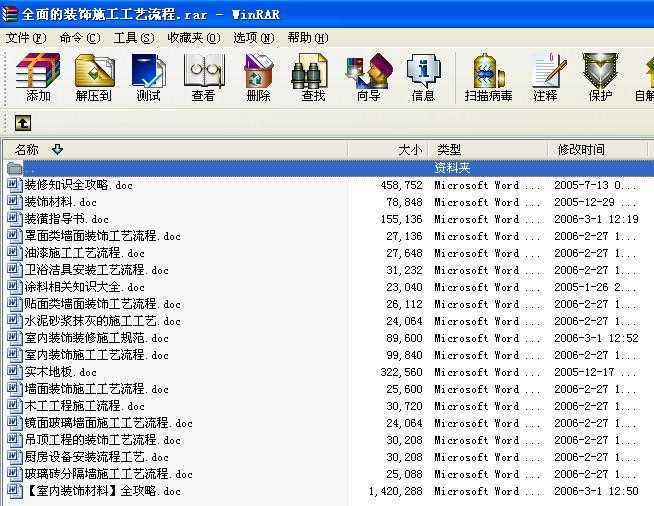Image resolution: width=654 pixels, height=506 pixels.
Task: Click Word icon of 木工工程施工流程.doc
Action: click(x=14, y=406)
